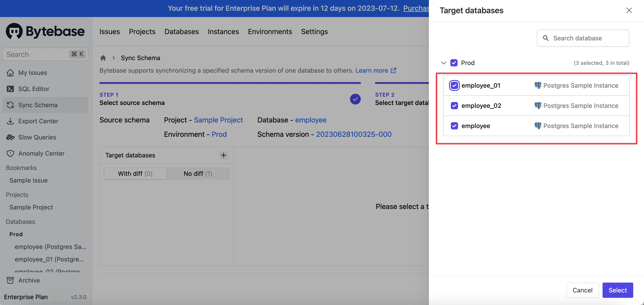This screenshot has width=644, height=305.
Task: Toggle checkbox for employee_01 database
Action: (x=454, y=85)
